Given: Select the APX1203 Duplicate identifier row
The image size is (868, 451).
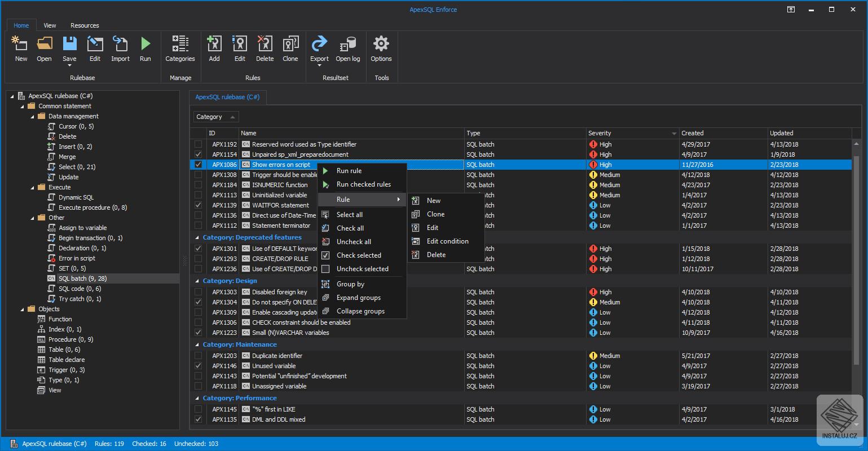Looking at the screenshot, I should point(521,356).
